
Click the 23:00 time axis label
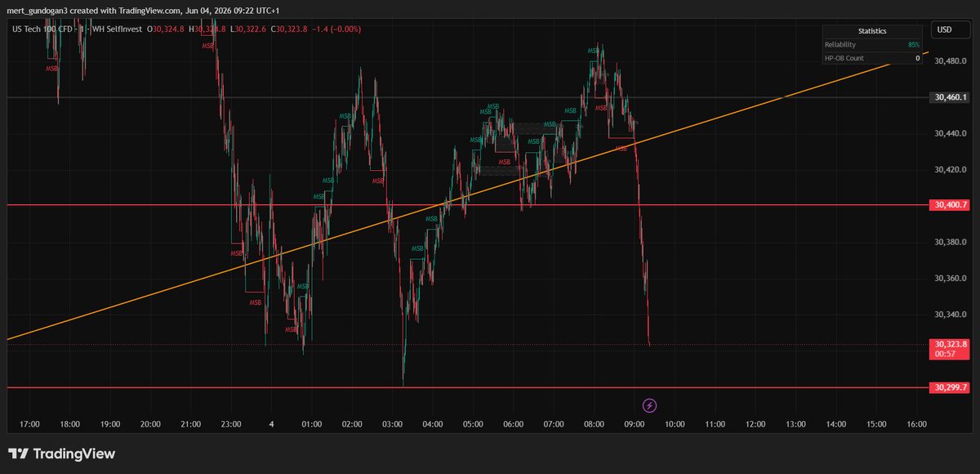point(231,424)
